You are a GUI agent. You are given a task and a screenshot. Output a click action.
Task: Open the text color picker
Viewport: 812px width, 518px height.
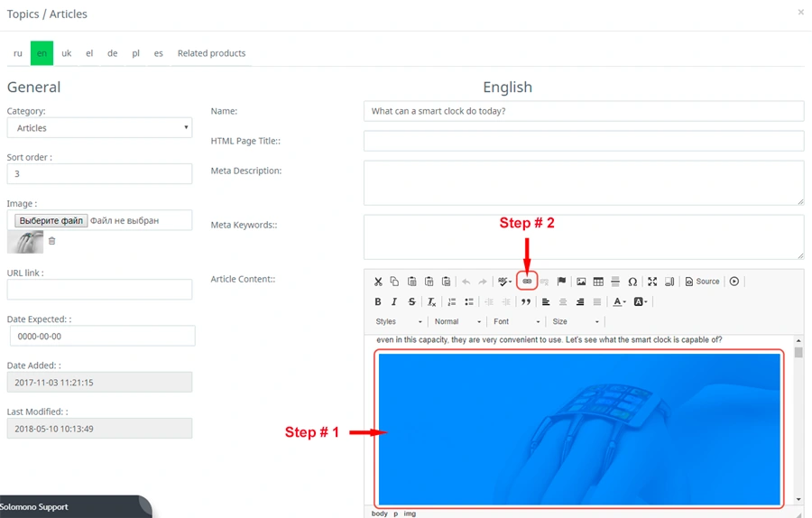coord(619,302)
